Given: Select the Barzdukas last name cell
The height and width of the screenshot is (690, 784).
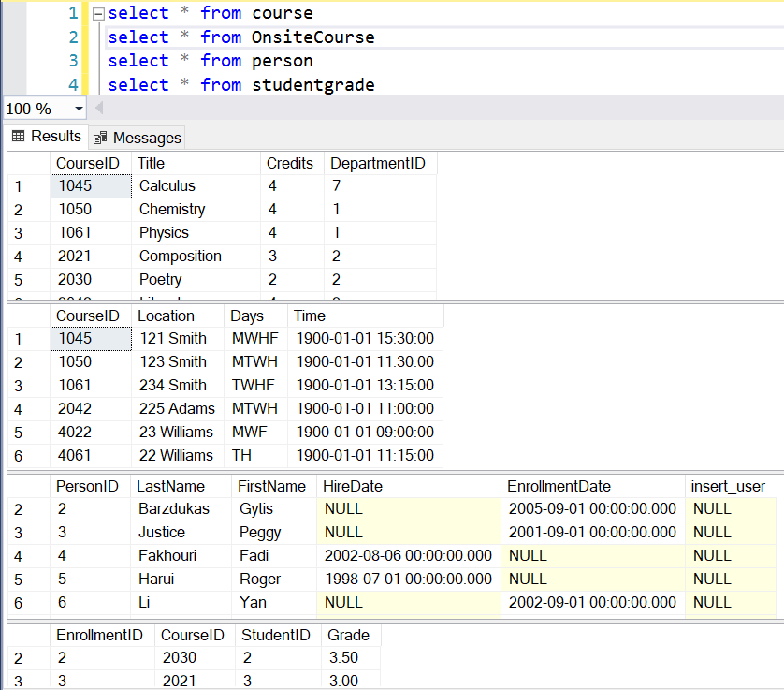Looking at the screenshot, I should pos(181,509).
